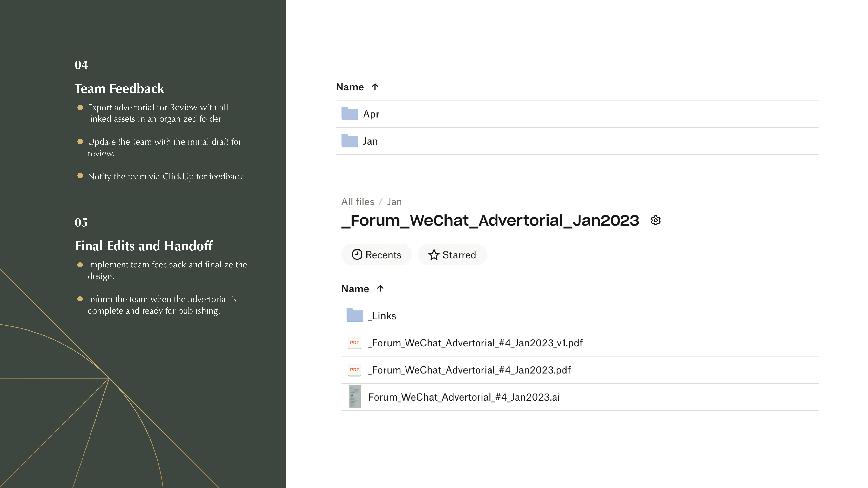This screenshot has width=868, height=488.
Task: Click the Jan breadcrumb
Action: tap(394, 202)
